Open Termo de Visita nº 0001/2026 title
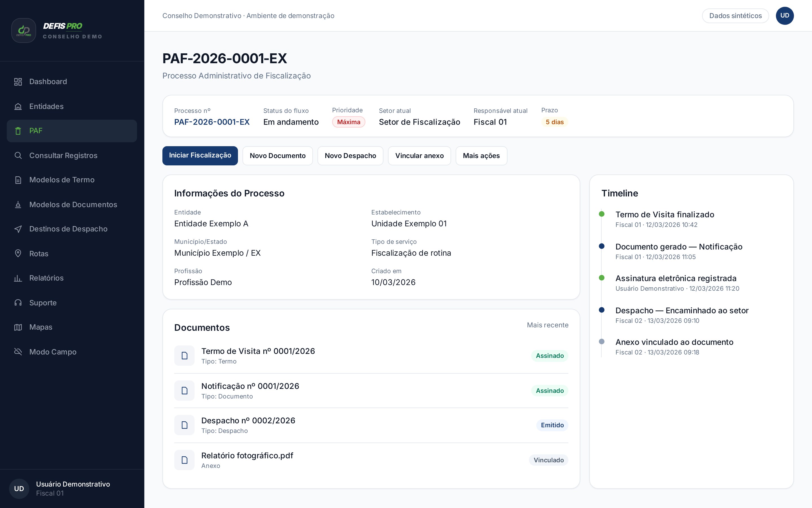812x508 pixels. [258, 351]
